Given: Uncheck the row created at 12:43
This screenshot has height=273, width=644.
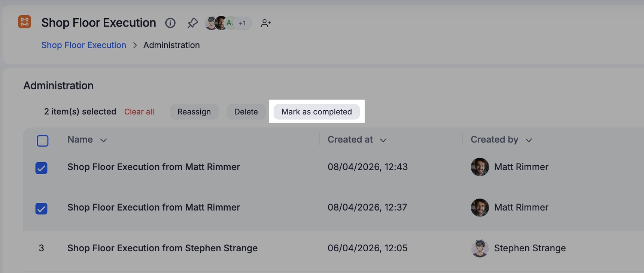Looking at the screenshot, I should click(42, 168).
